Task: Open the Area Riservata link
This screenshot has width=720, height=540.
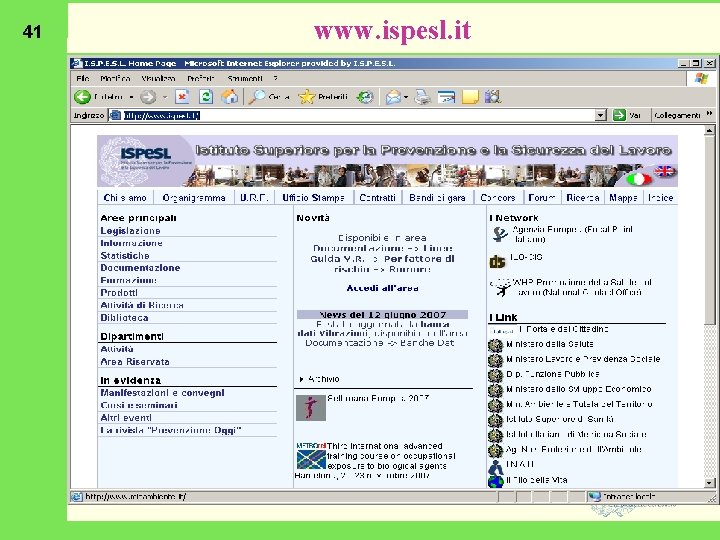Action: click(x=135, y=362)
